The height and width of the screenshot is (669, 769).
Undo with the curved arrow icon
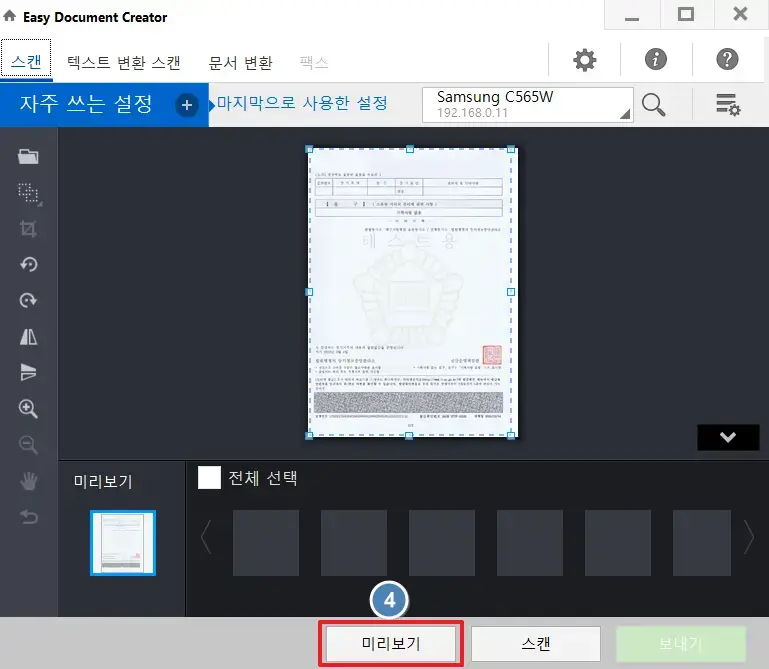(x=28, y=516)
